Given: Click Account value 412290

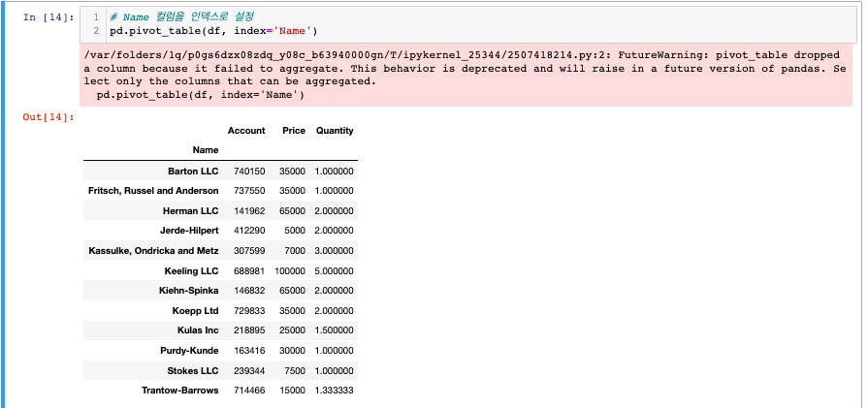Looking at the screenshot, I should tap(249, 231).
